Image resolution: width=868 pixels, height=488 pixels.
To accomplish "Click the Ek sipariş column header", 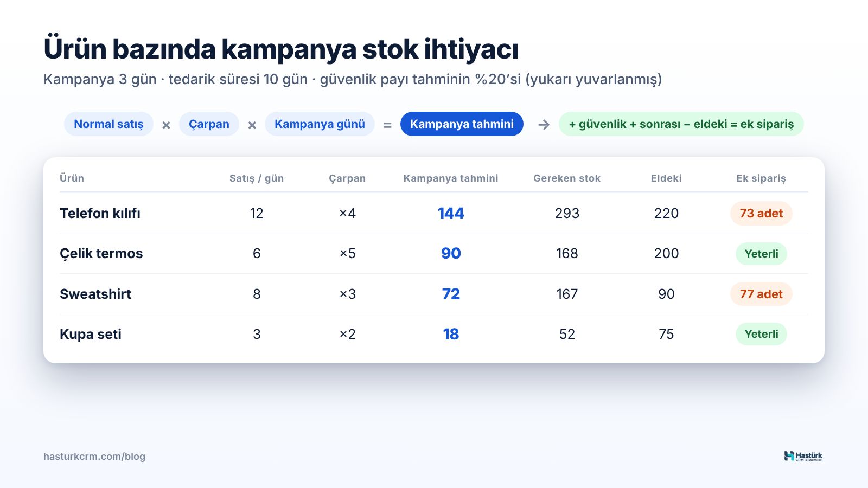I will [761, 178].
